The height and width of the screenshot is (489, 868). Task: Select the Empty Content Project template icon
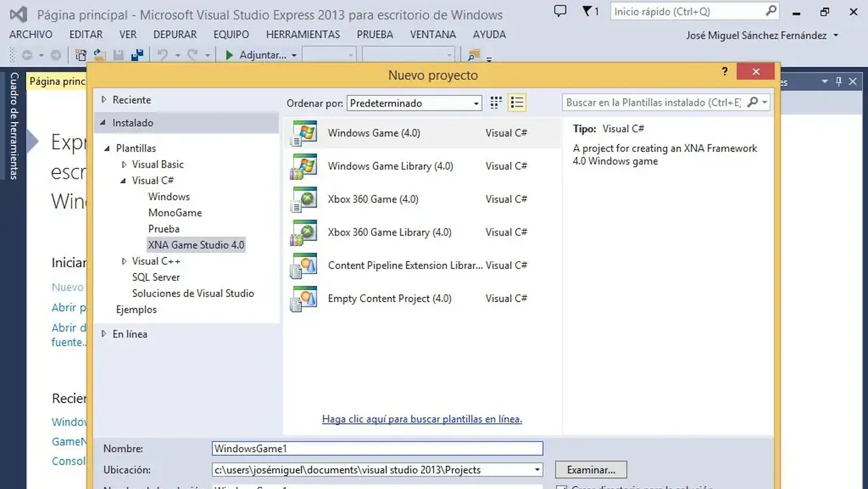pyautogui.click(x=303, y=298)
